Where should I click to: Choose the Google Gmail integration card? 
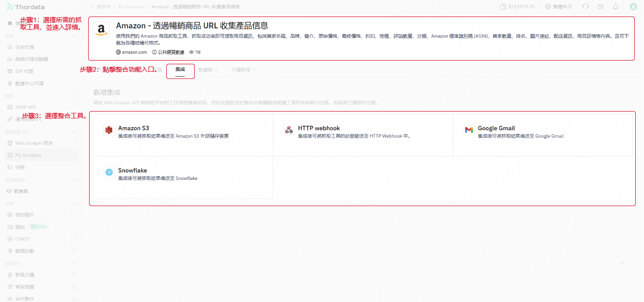(x=542, y=135)
